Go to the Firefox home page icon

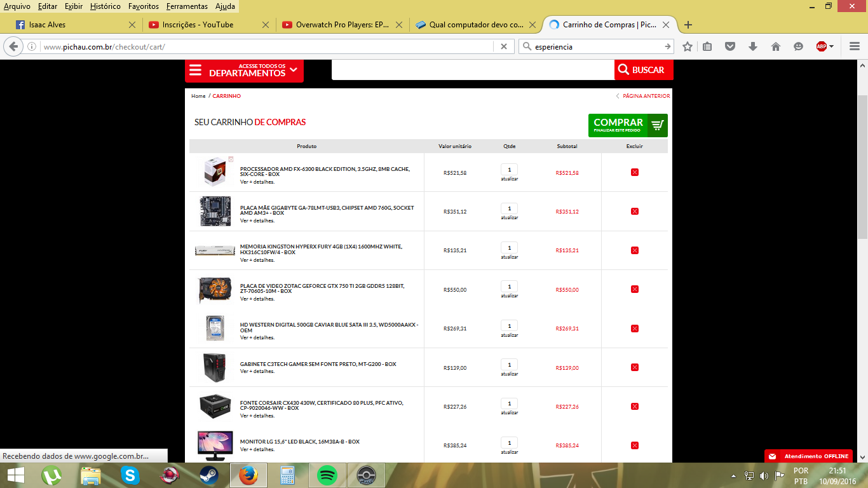776,46
